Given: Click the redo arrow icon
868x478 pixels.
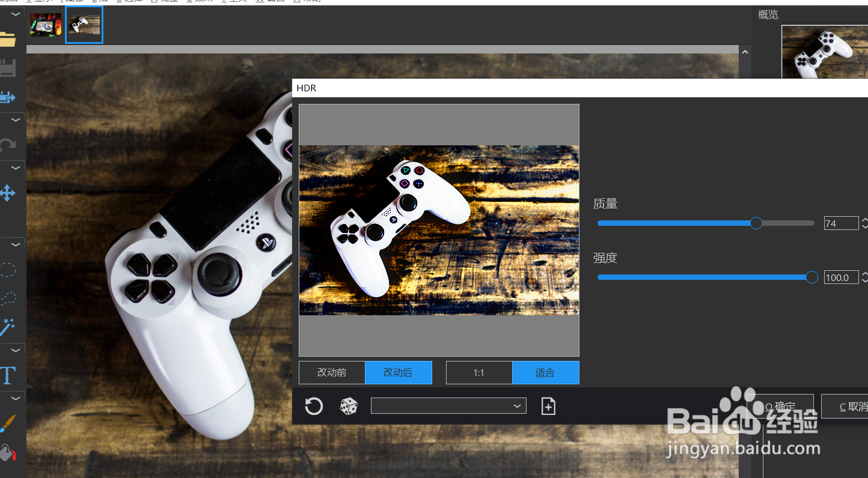Looking at the screenshot, I should (x=7, y=145).
